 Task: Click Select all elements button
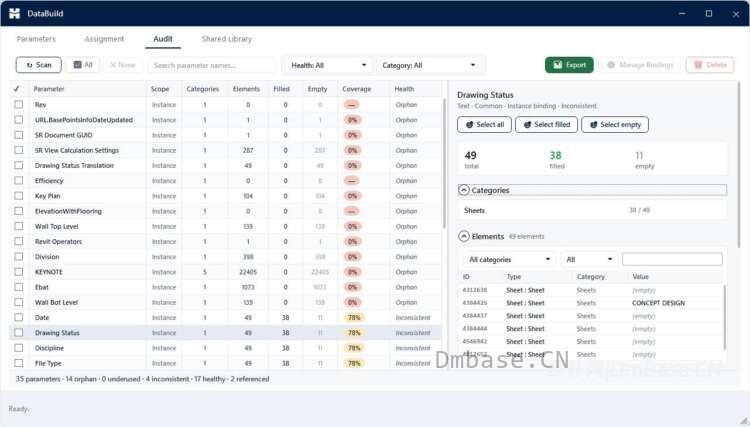tap(484, 124)
